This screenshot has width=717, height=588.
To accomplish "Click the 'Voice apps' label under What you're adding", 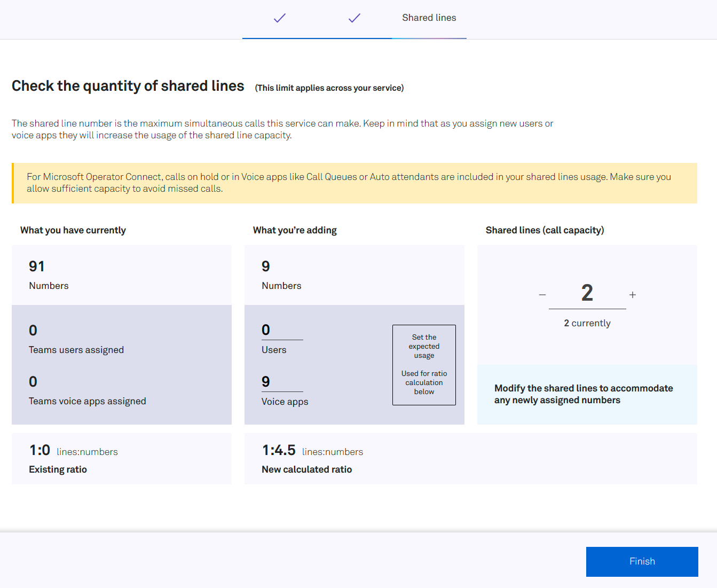I will (x=285, y=402).
